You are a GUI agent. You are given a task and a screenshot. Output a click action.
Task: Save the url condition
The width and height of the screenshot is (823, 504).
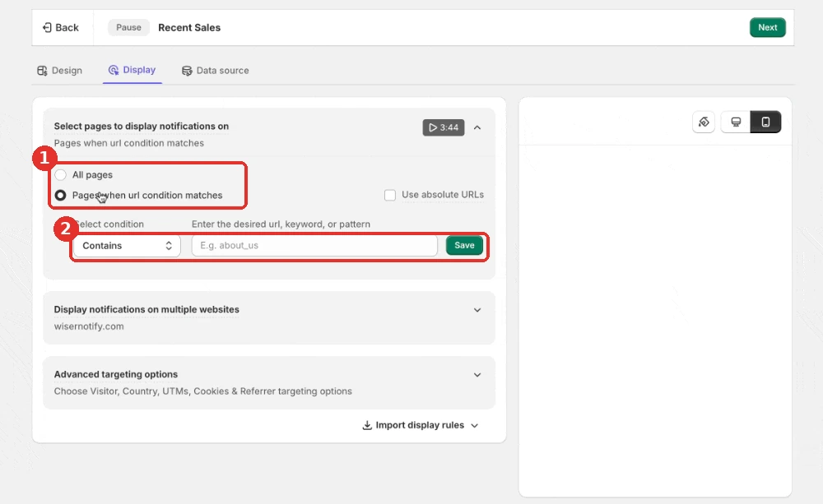pyautogui.click(x=464, y=246)
